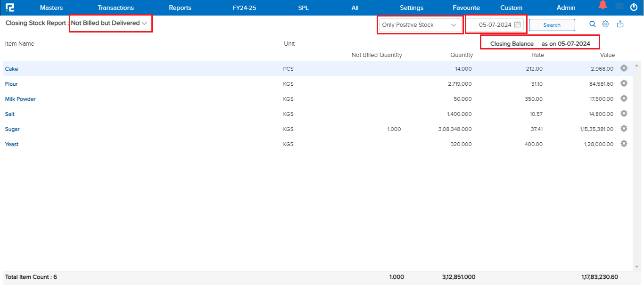The width and height of the screenshot is (644, 285).
Task: Click the gear icon in Yeast row
Action: 624,144
